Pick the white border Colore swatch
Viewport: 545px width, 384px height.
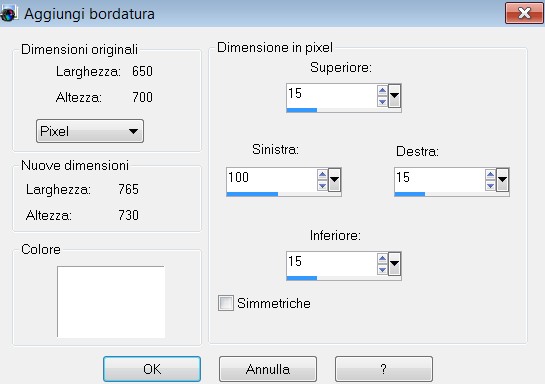[x=111, y=302]
